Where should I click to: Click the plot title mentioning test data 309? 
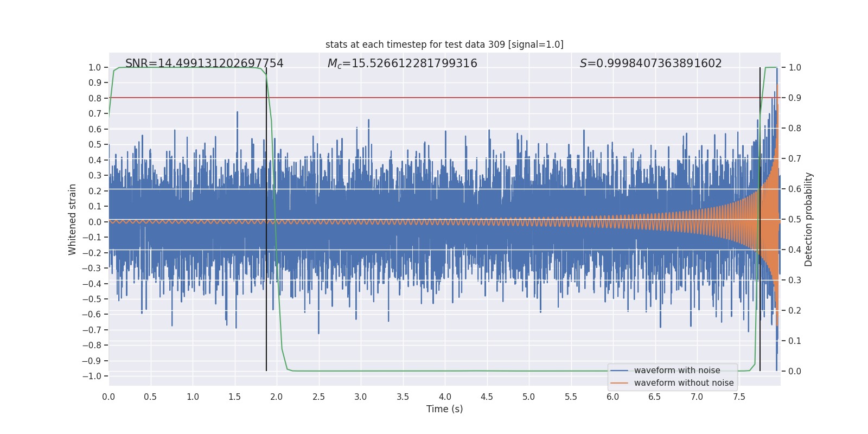point(444,44)
